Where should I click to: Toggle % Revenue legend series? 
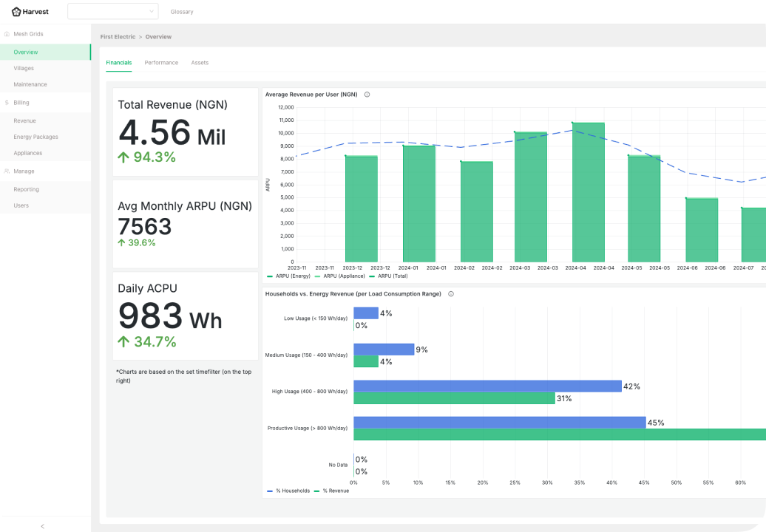point(332,491)
